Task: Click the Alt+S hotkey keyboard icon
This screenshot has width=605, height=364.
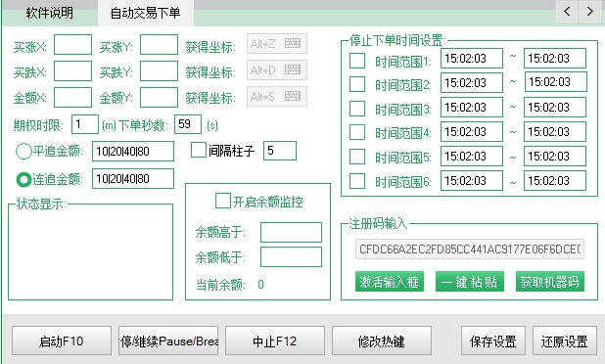Action: pyautogui.click(x=293, y=96)
